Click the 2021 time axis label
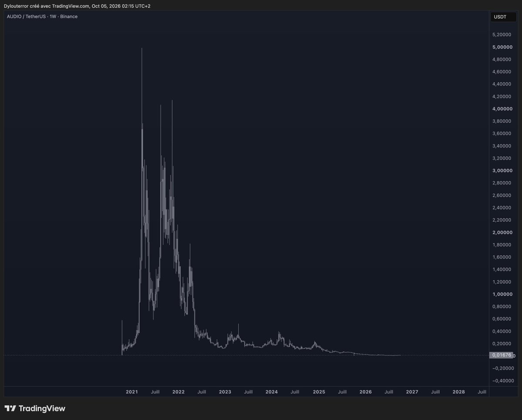Image resolution: width=522 pixels, height=420 pixels. (x=132, y=392)
